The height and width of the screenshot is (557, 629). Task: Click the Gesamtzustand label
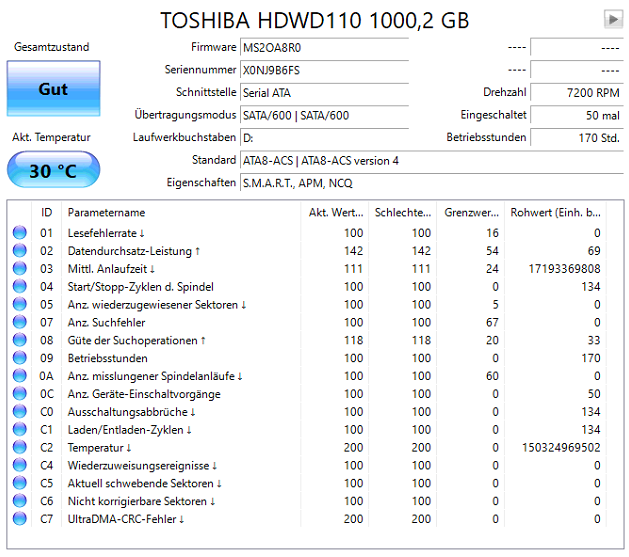tap(52, 47)
